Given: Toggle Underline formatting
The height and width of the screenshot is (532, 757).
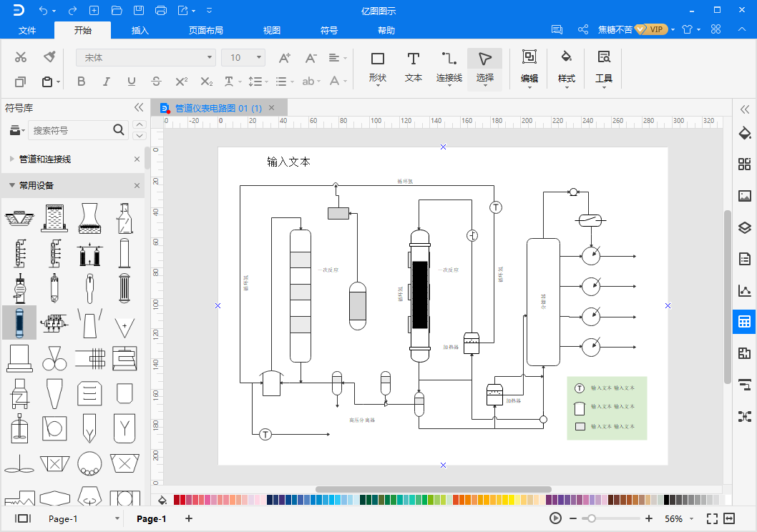Looking at the screenshot, I should click(x=132, y=82).
